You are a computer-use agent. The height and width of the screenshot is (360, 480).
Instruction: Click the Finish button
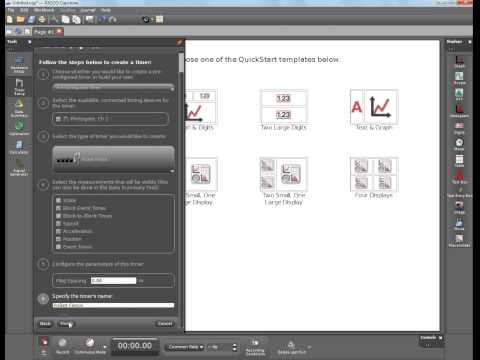[66, 324]
